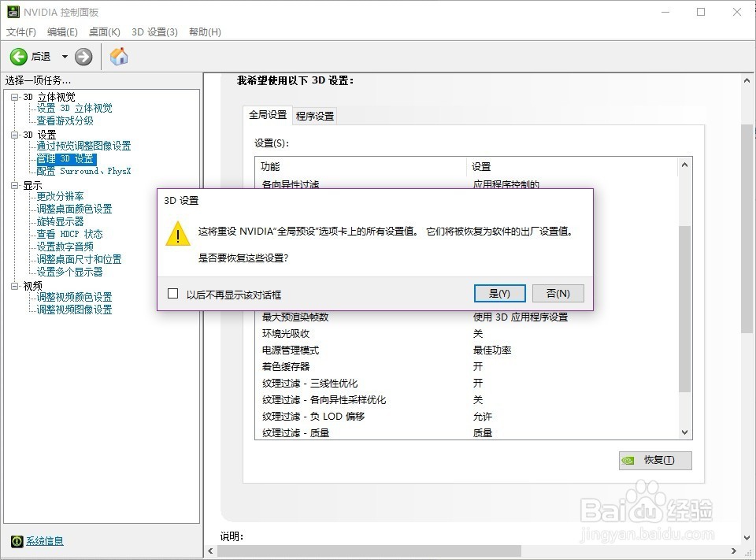The width and height of the screenshot is (756, 560).
Task: Select 查看 HDCP 状态 in tree
Action: coord(70,234)
